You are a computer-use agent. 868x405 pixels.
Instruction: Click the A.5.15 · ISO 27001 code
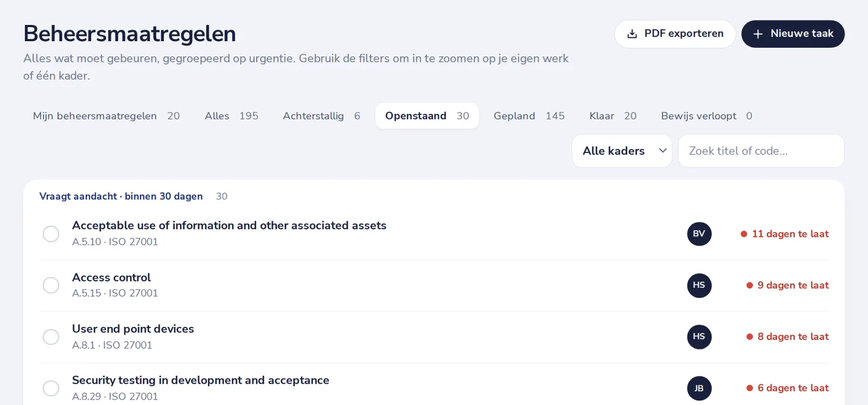(115, 293)
